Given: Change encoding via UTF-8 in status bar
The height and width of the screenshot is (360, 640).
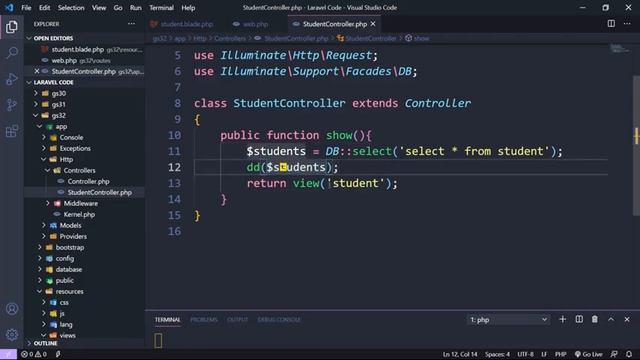Looking at the screenshot, I should click(x=525, y=354).
